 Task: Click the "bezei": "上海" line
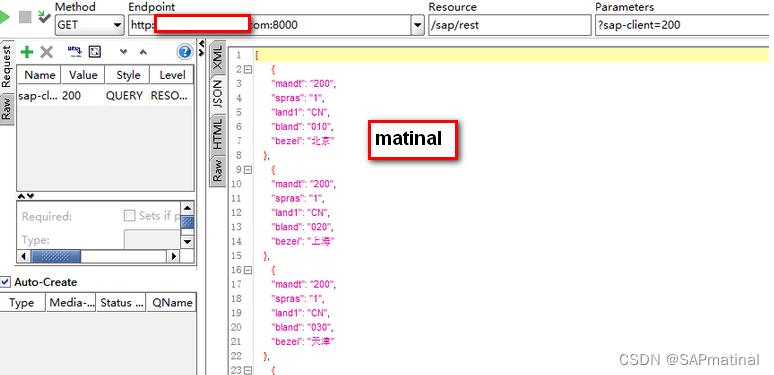point(302,241)
